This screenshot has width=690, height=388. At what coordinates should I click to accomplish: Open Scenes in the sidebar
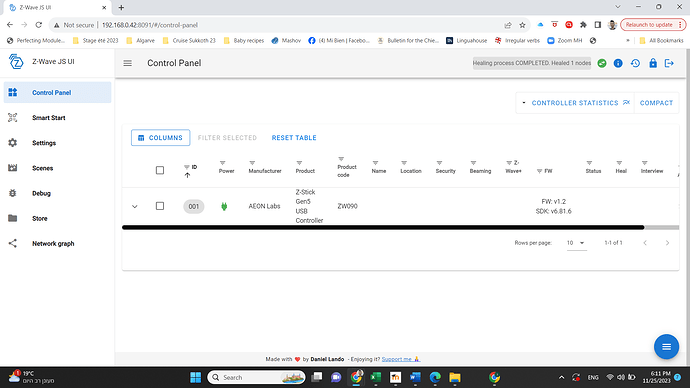point(57,168)
